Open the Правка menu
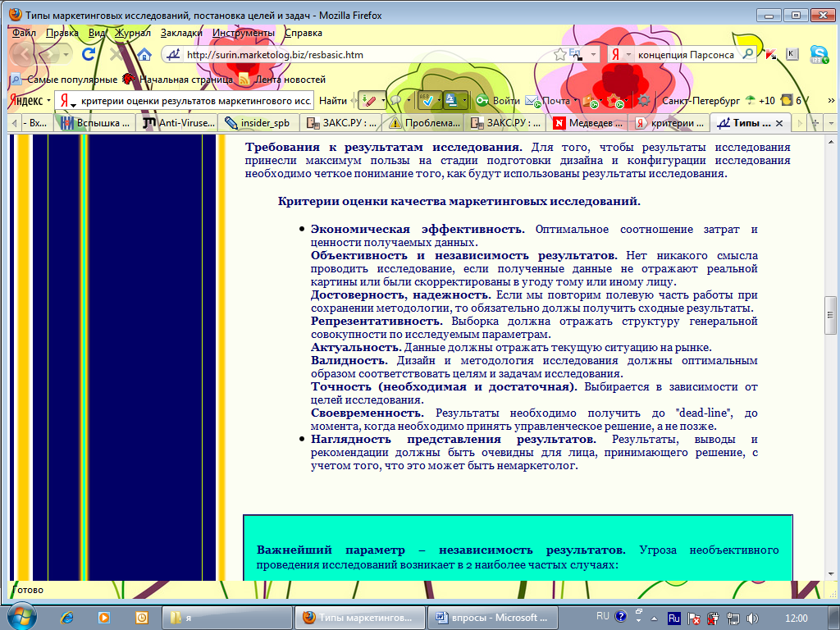This screenshot has height=630, width=840. click(x=62, y=33)
